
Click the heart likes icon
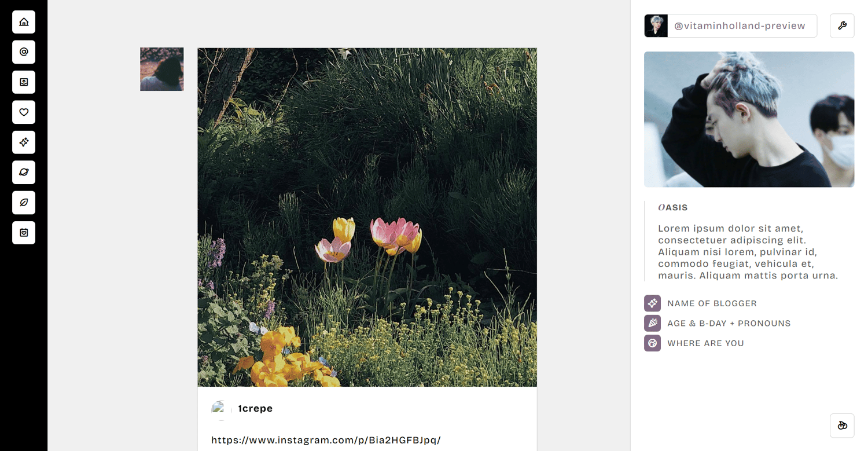tap(24, 112)
